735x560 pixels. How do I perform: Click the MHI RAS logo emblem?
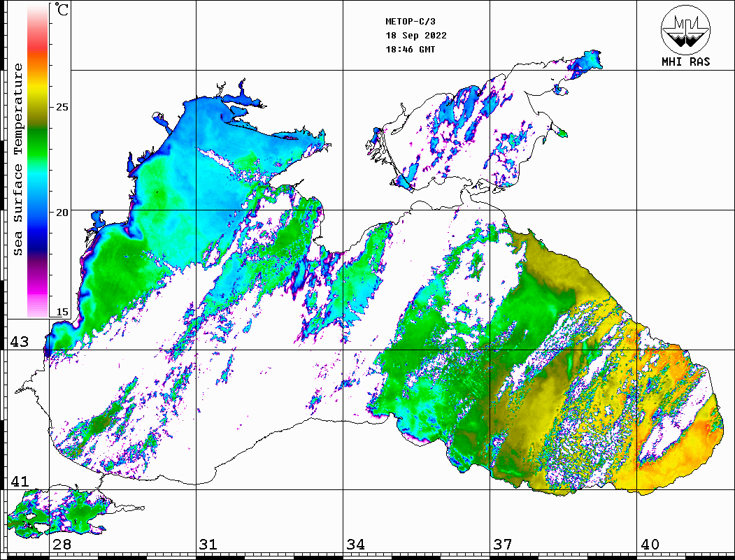pyautogui.click(x=686, y=29)
